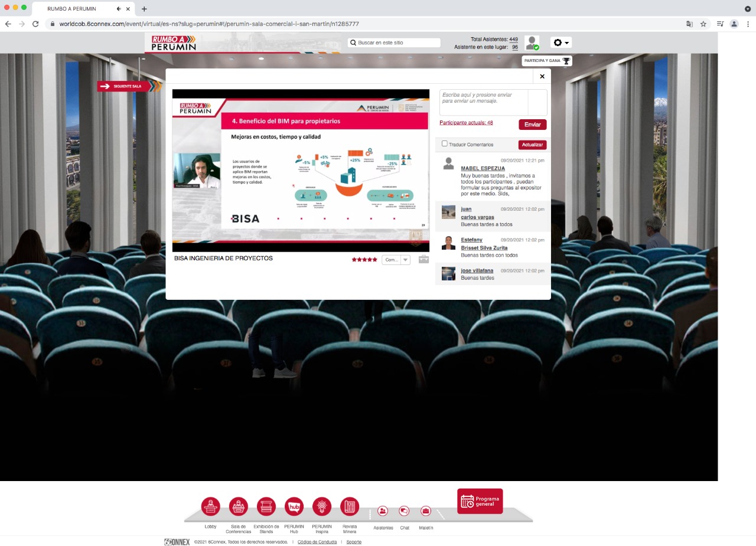The image size is (756, 546).
Task: Click the Actualizar button
Action: [532, 145]
